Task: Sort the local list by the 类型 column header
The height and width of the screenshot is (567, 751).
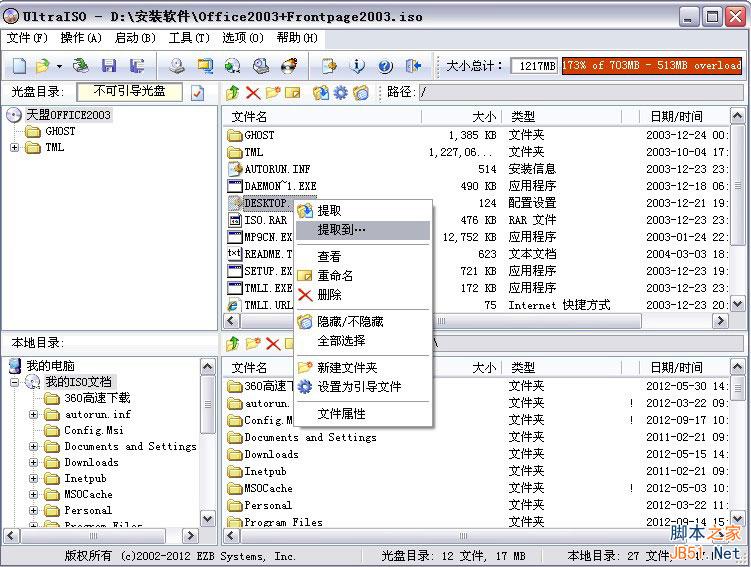Action: 561,368
